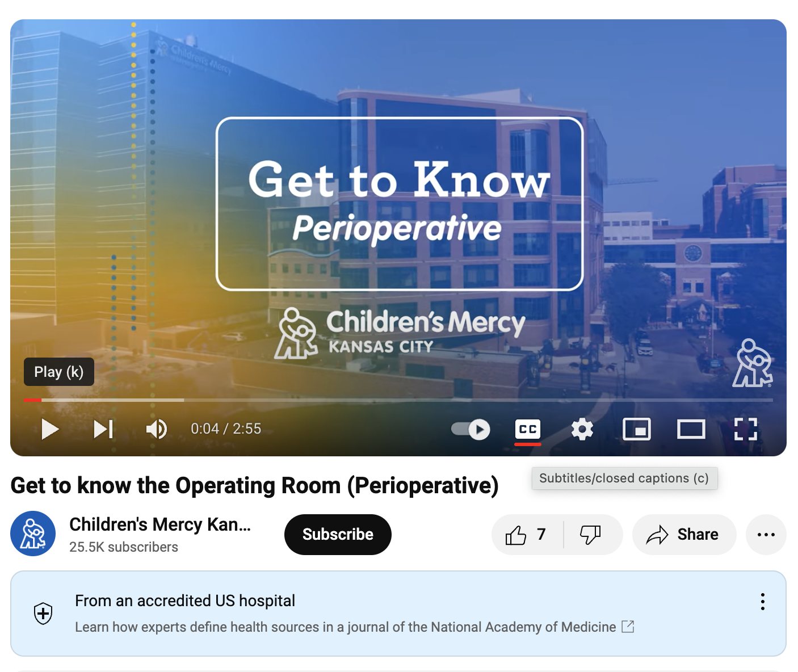Open National Academy of Medicine link
The height and width of the screenshot is (672, 798).
(355, 627)
